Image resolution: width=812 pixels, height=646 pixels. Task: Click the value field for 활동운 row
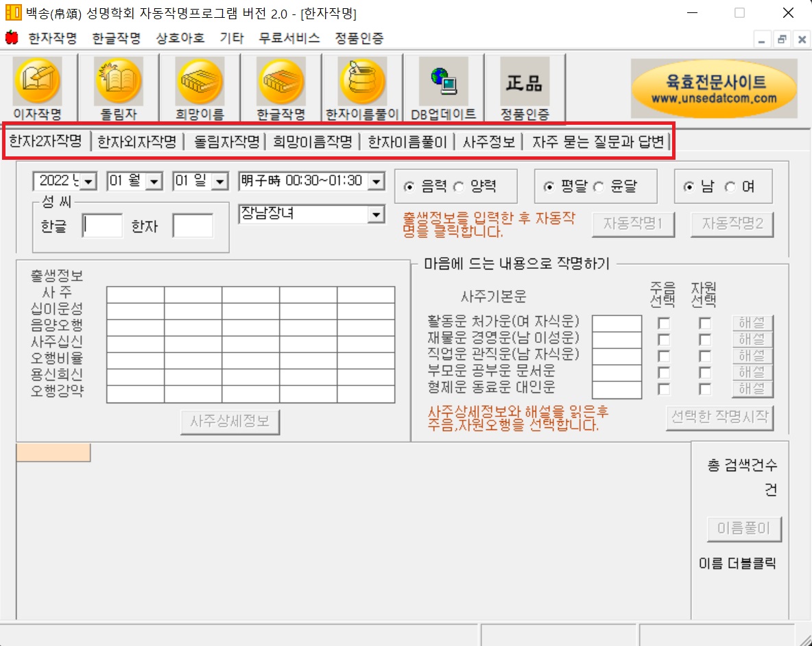pos(617,323)
